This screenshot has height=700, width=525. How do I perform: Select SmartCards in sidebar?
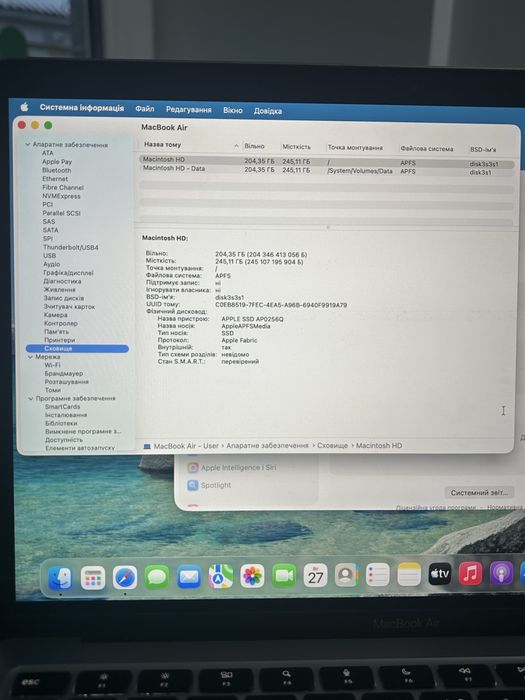point(62,407)
